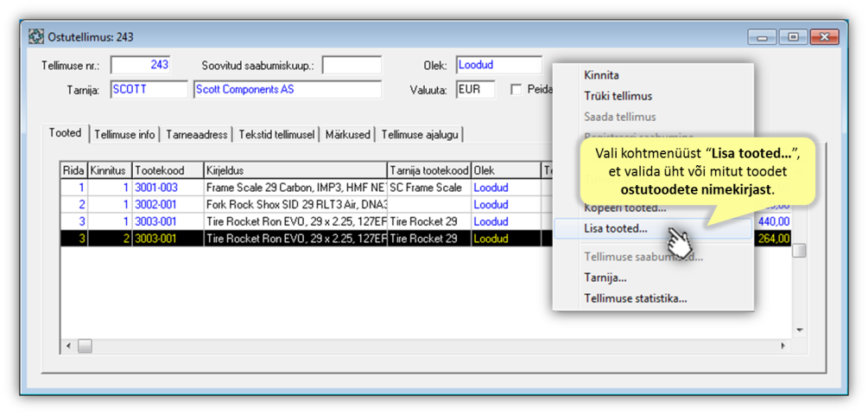Focus the Soovitud saabumiskuup. date field

point(352,66)
